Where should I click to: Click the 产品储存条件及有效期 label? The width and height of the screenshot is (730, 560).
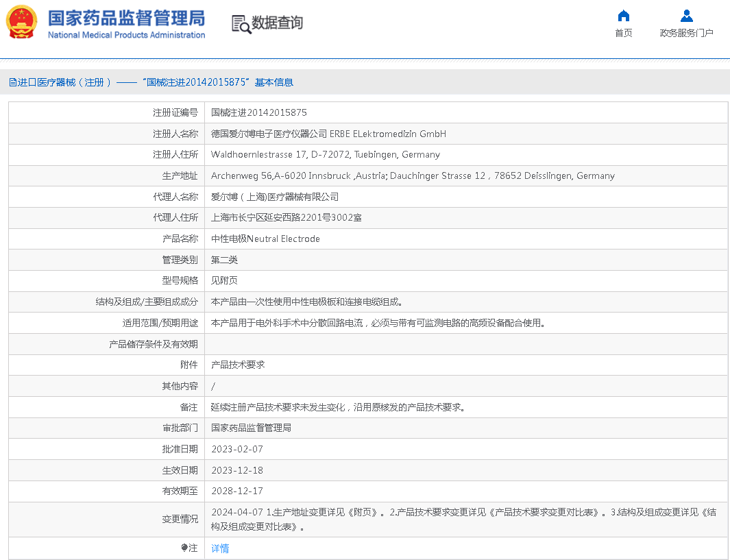click(154, 345)
